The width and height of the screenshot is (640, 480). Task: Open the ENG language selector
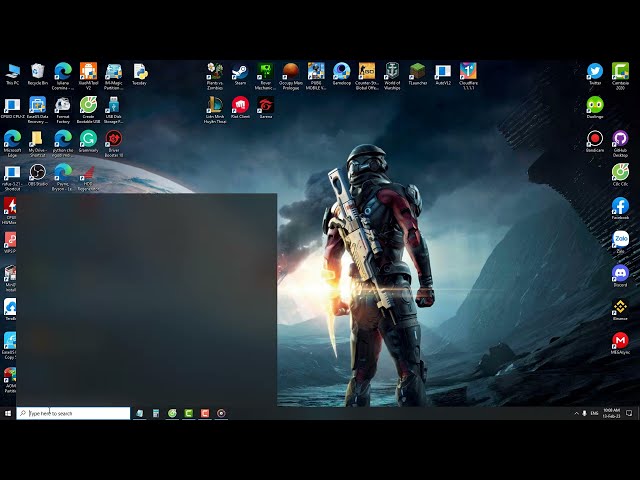click(x=595, y=413)
